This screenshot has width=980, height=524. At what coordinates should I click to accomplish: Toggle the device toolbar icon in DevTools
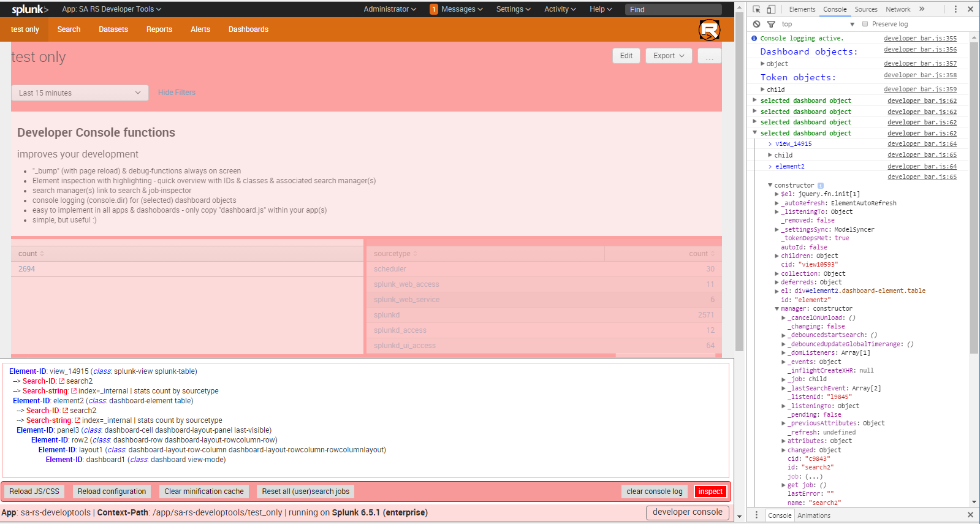click(771, 9)
